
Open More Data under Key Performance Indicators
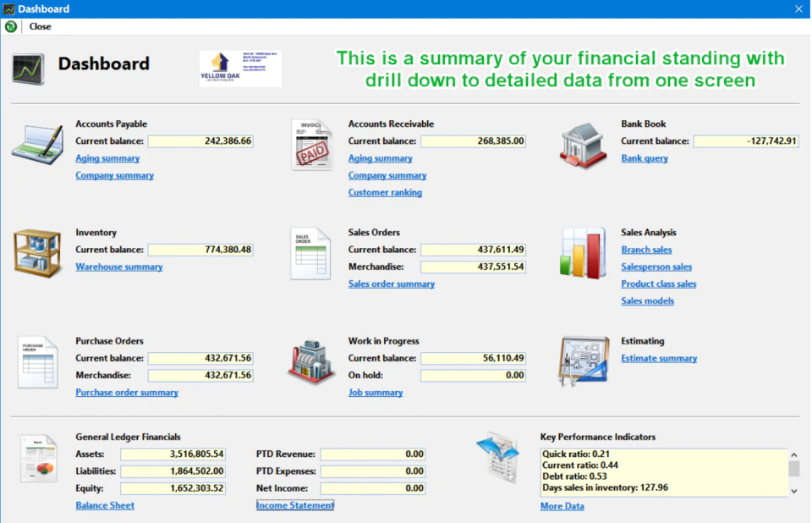(x=562, y=506)
